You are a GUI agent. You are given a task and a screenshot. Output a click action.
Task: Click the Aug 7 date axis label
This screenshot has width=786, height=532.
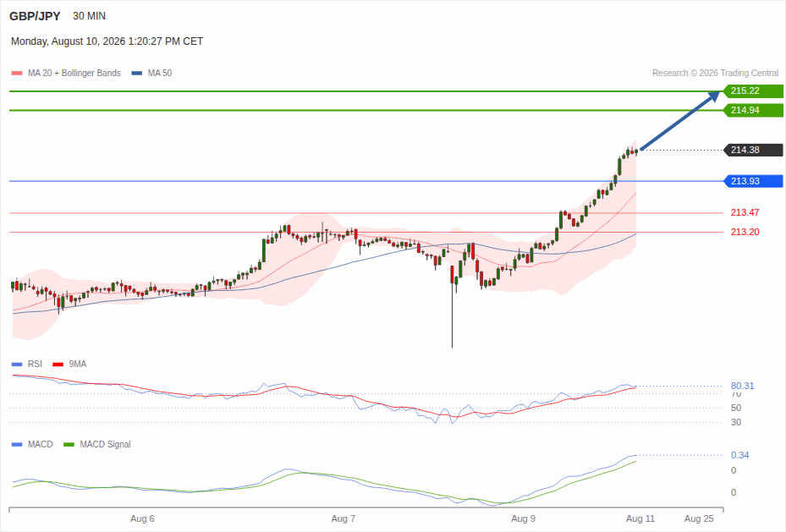pyautogui.click(x=344, y=518)
